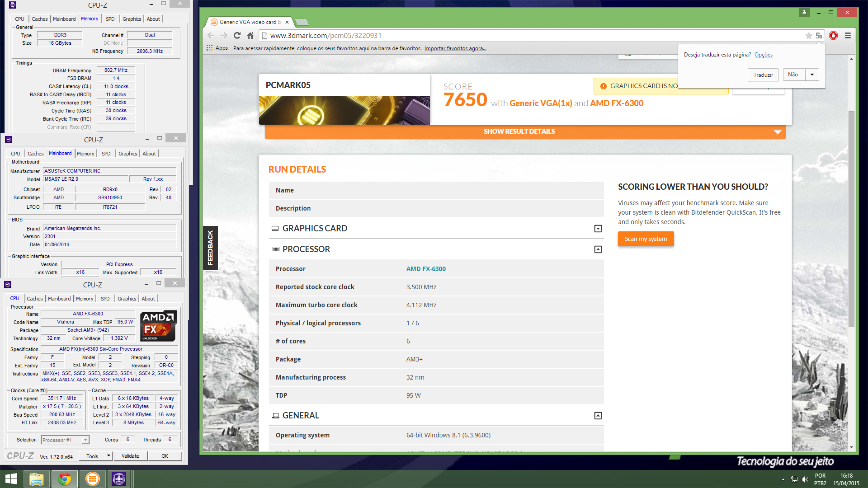Open the browser home page

coord(250,35)
